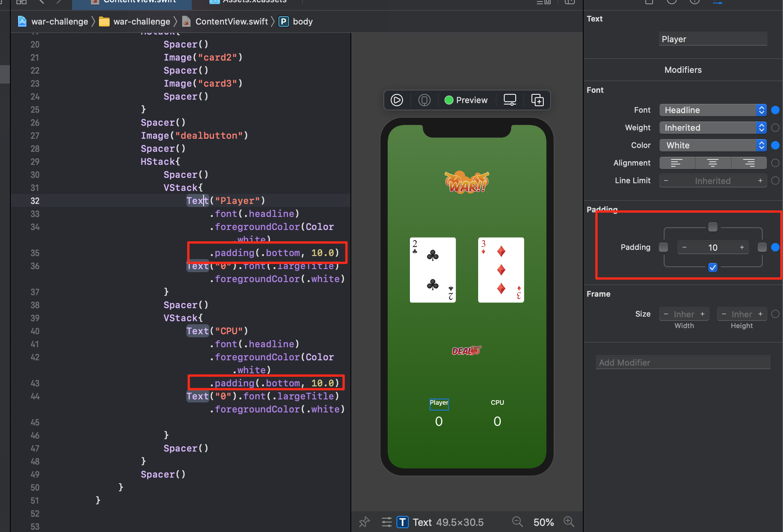Open canvas preview options sliders icon

387,522
